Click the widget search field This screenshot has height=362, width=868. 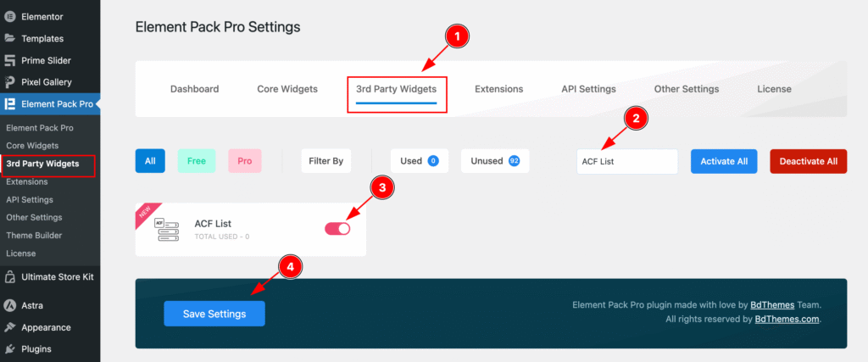[626, 161]
